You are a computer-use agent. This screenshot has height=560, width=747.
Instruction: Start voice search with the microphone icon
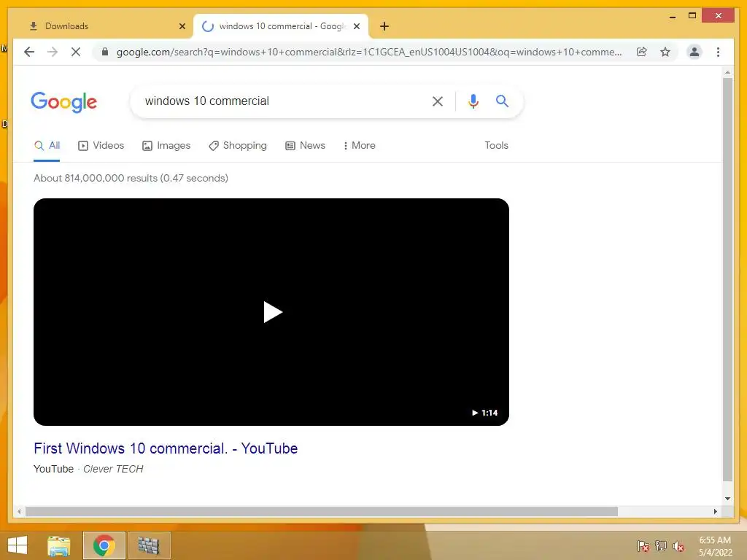pyautogui.click(x=473, y=101)
